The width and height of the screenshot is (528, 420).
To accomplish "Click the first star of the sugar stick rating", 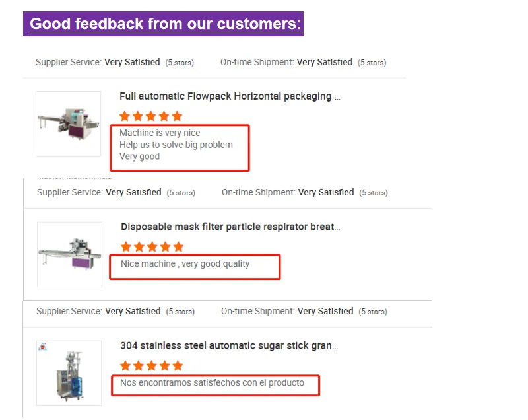I will tap(125, 366).
